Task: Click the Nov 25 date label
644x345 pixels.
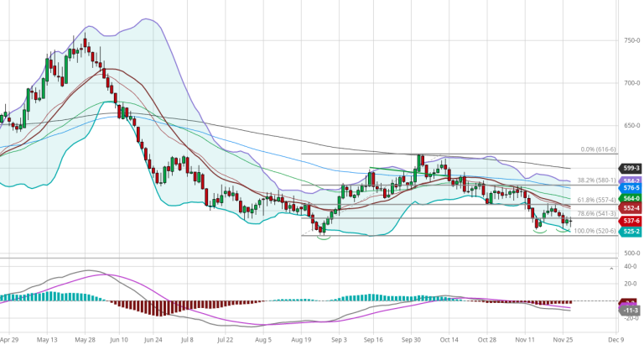Action: [x=561, y=340]
